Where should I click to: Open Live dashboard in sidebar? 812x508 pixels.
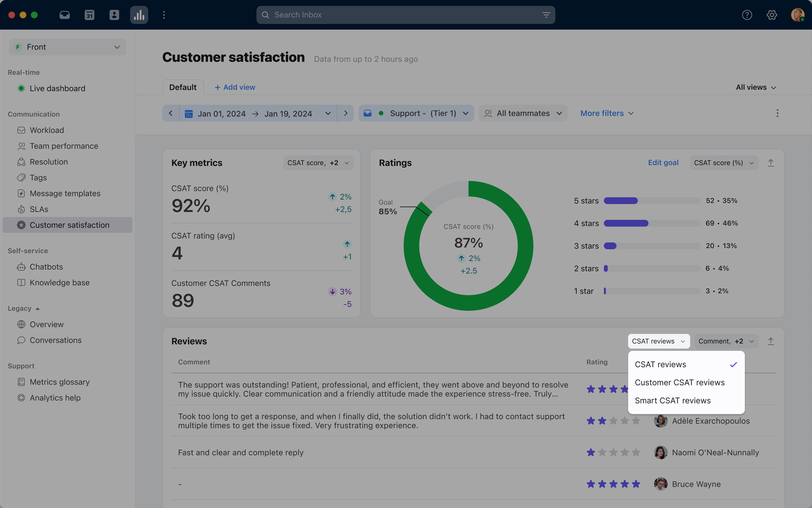[x=67, y=88]
